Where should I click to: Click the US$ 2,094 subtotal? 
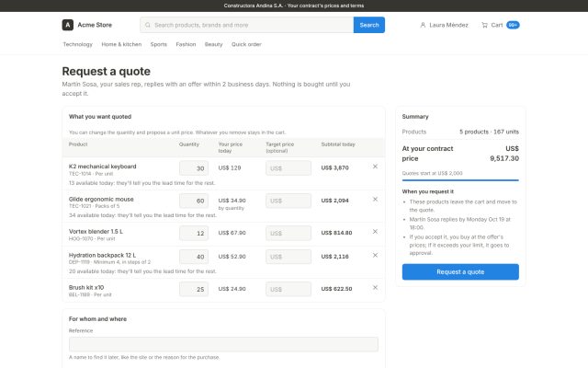pos(334,201)
